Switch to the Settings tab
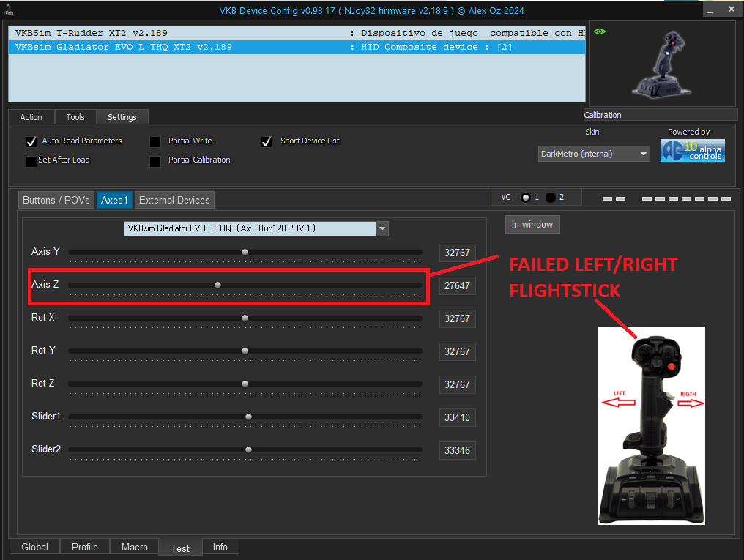 (x=122, y=117)
